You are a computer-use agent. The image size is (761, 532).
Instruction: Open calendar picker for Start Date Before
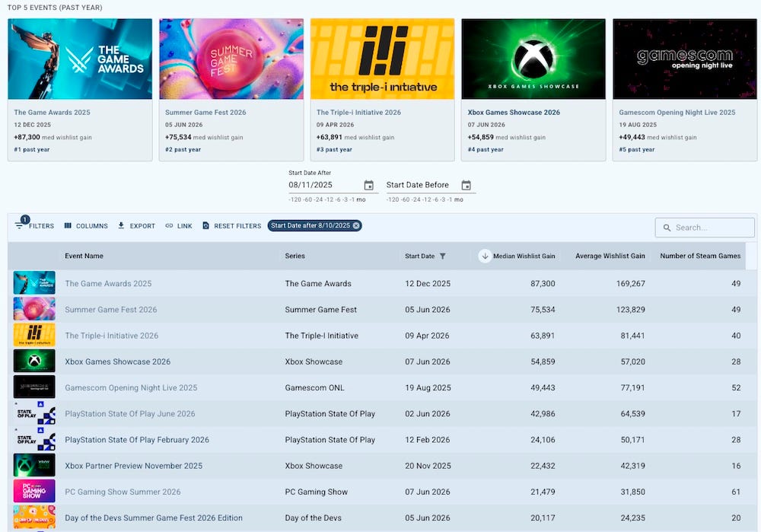coord(466,185)
